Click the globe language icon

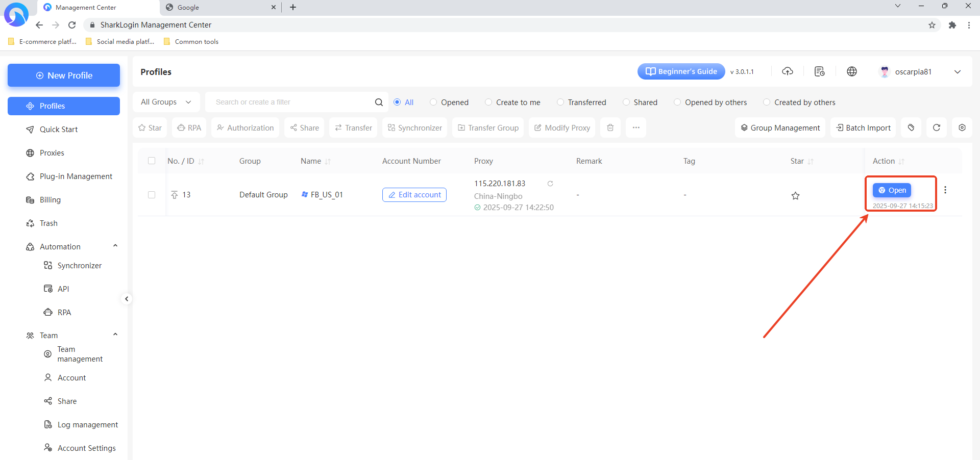point(852,71)
